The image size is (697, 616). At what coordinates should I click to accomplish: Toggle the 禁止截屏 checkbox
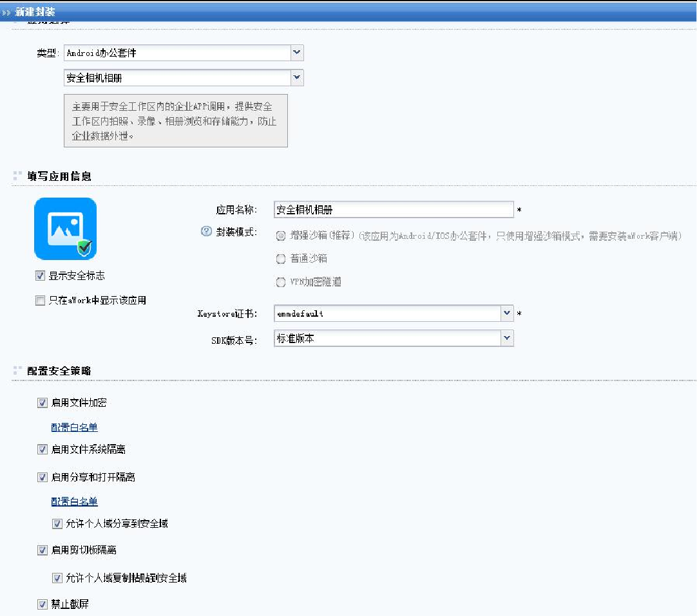(x=43, y=604)
